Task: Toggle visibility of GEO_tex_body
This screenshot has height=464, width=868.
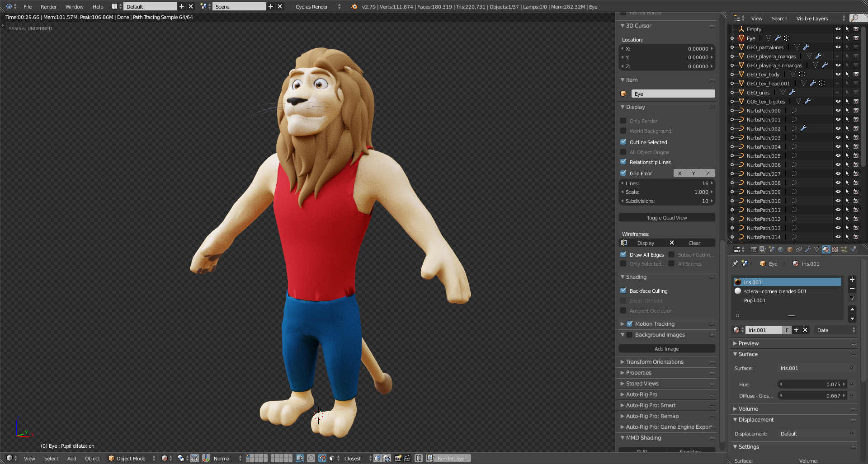Action: (x=838, y=74)
